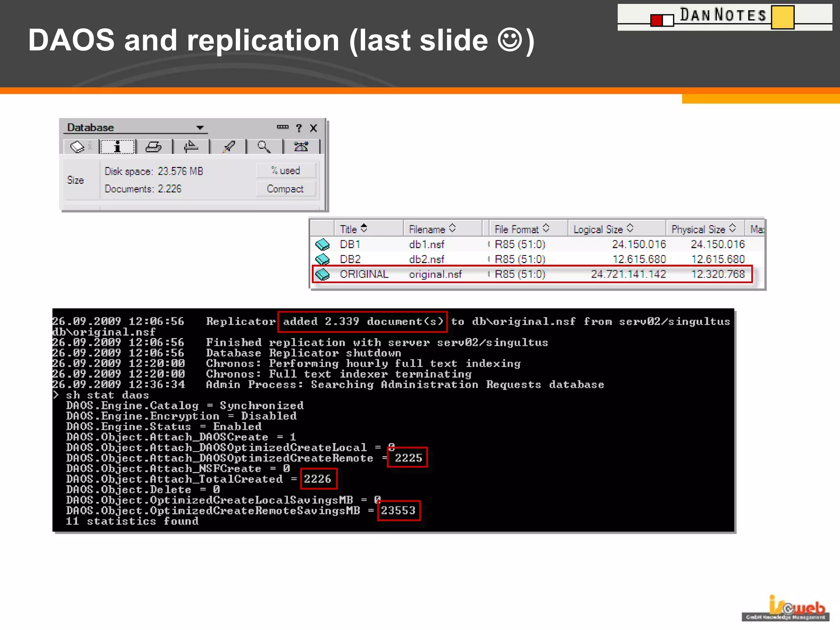This screenshot has width=840, height=630.
Task: Sort by the Filename column header
Action: click(443, 229)
